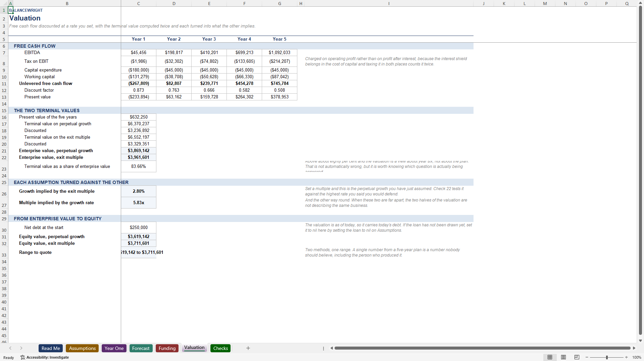Select the Year 1 EBITDA cell $45,456
Viewport: 644px width, 361px height.
click(139, 53)
